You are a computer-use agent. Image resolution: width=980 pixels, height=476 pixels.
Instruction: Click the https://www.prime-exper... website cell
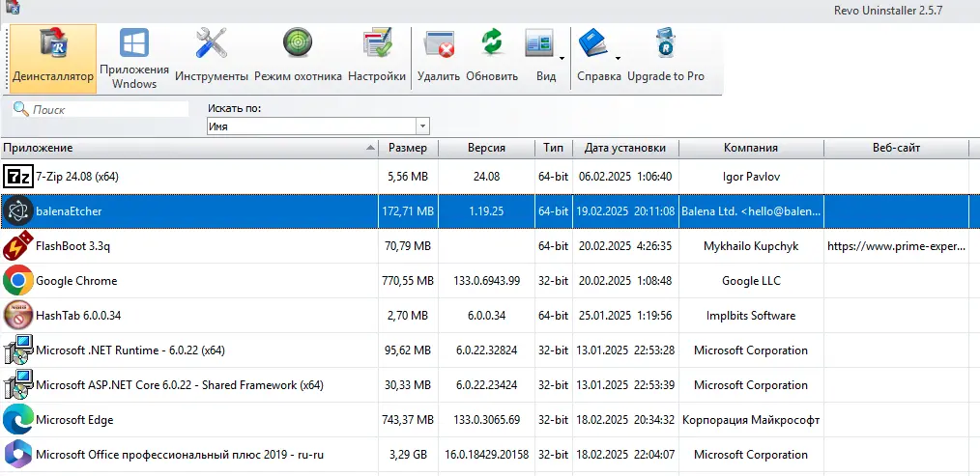click(x=896, y=246)
